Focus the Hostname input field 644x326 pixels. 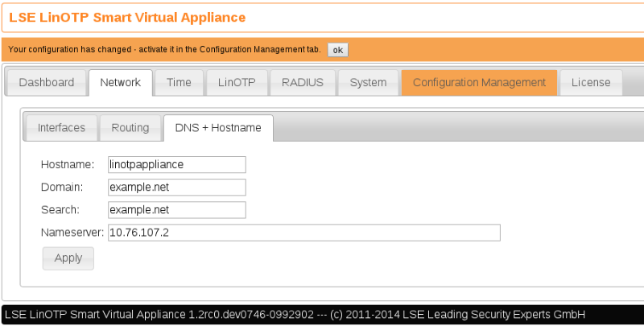[x=177, y=165]
